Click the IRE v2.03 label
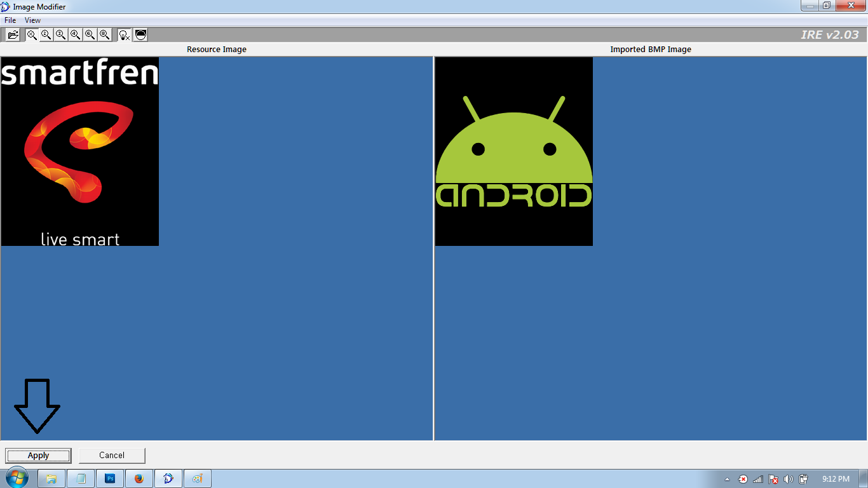The width and height of the screenshot is (868, 488). (x=830, y=35)
